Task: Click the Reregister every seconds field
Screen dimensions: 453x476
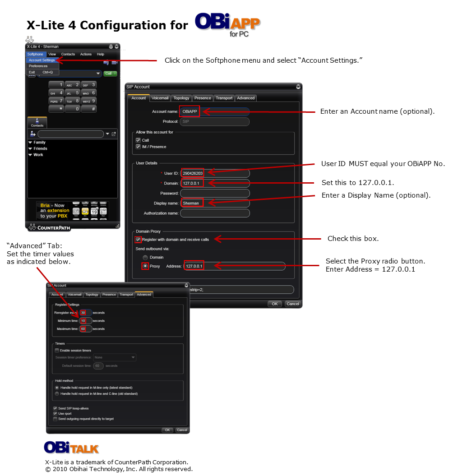Action: pyautogui.click(x=86, y=313)
